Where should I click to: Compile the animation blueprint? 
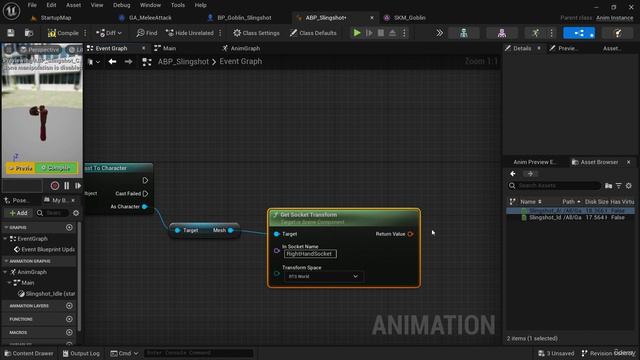coord(63,33)
